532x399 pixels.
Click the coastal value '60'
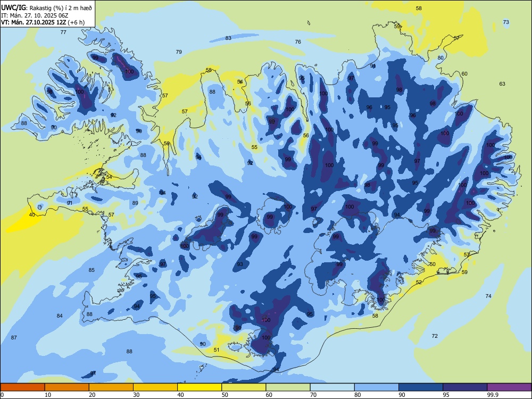[x=464, y=73]
